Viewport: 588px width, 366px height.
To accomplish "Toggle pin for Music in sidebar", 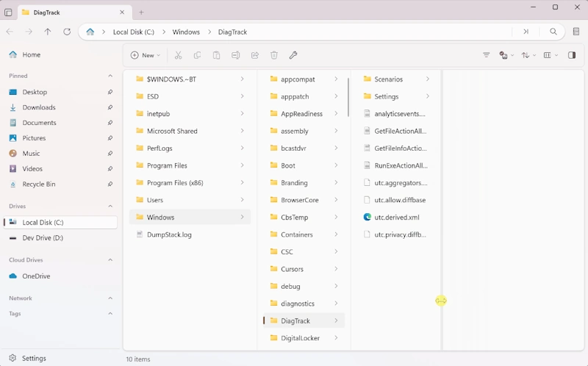I will 110,154.
